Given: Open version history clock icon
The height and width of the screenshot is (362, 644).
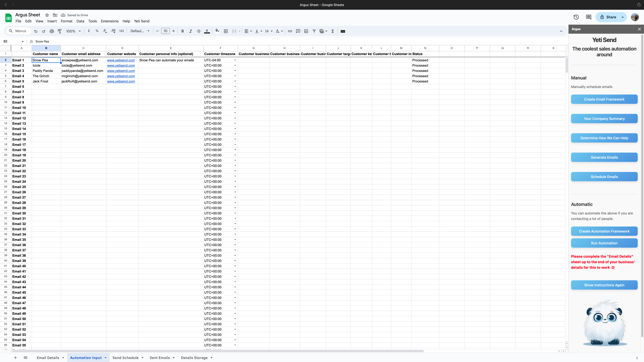Looking at the screenshot, I should point(576,17).
